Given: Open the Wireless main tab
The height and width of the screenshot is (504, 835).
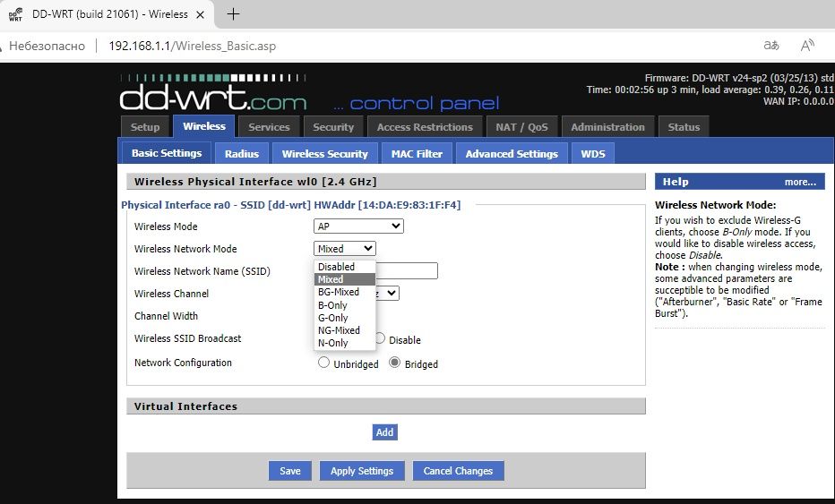Looking at the screenshot, I should [204, 126].
